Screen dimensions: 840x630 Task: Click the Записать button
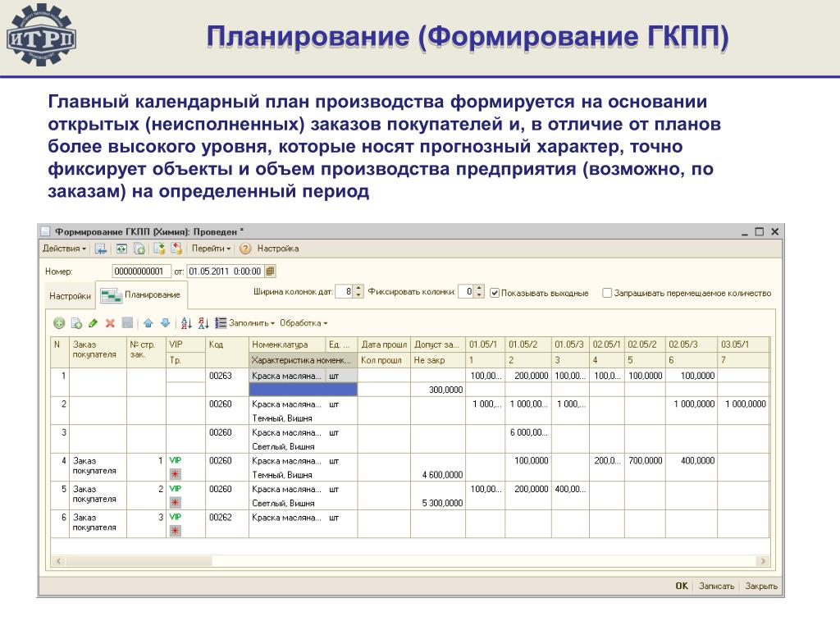click(716, 586)
